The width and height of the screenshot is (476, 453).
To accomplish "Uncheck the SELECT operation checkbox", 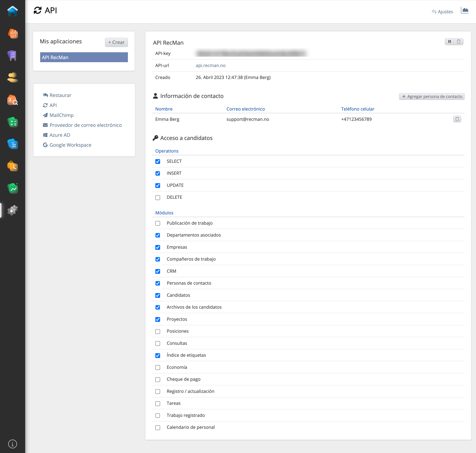I will (158, 161).
